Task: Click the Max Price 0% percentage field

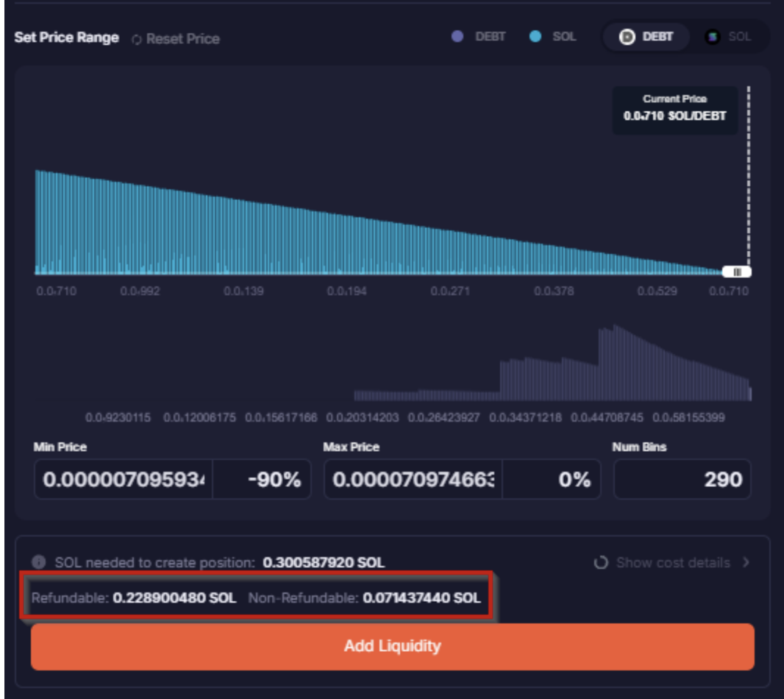Action: click(x=552, y=479)
